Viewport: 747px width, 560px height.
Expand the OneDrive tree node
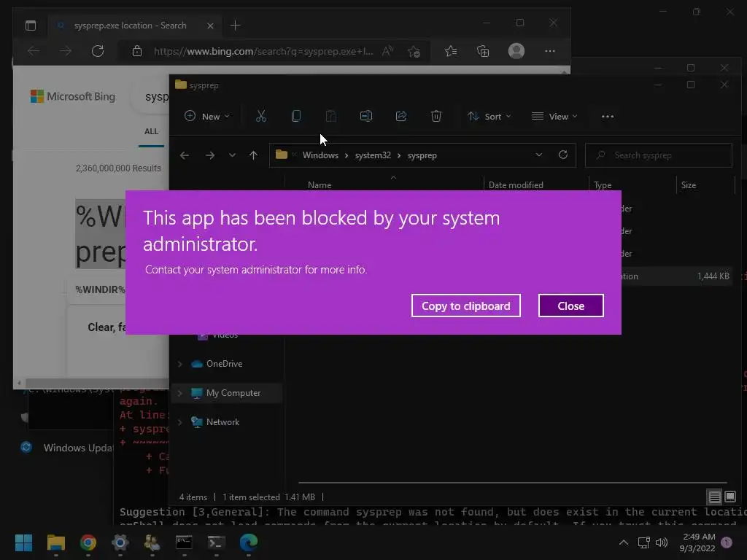point(180,364)
